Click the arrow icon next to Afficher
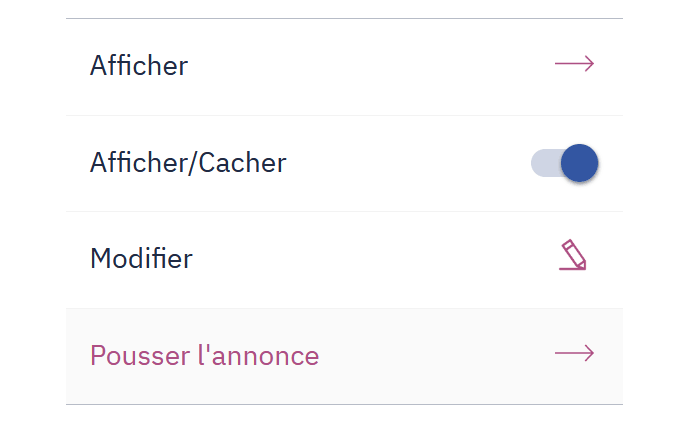The width and height of the screenshot is (687, 426). tap(574, 64)
